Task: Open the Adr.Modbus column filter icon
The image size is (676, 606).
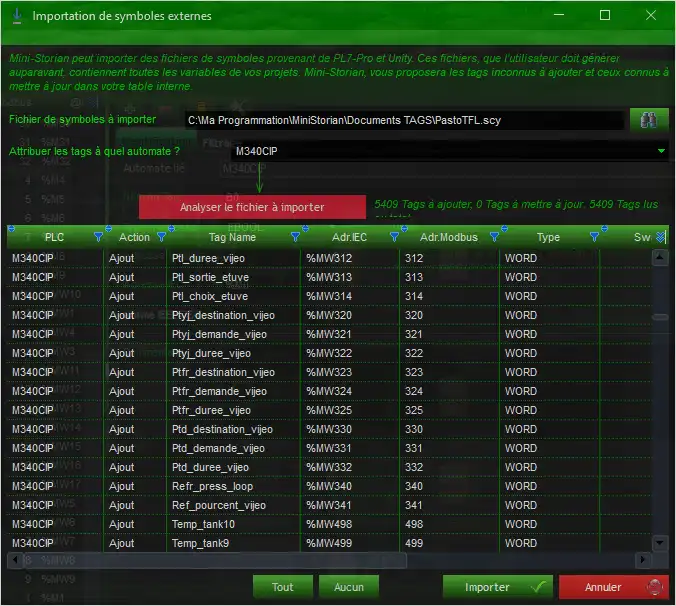Action: [494, 237]
